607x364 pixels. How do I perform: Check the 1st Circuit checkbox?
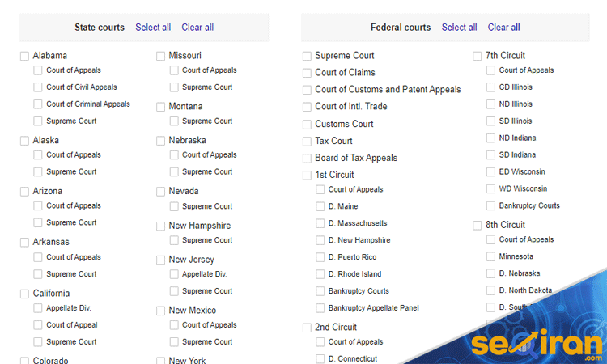click(x=307, y=176)
